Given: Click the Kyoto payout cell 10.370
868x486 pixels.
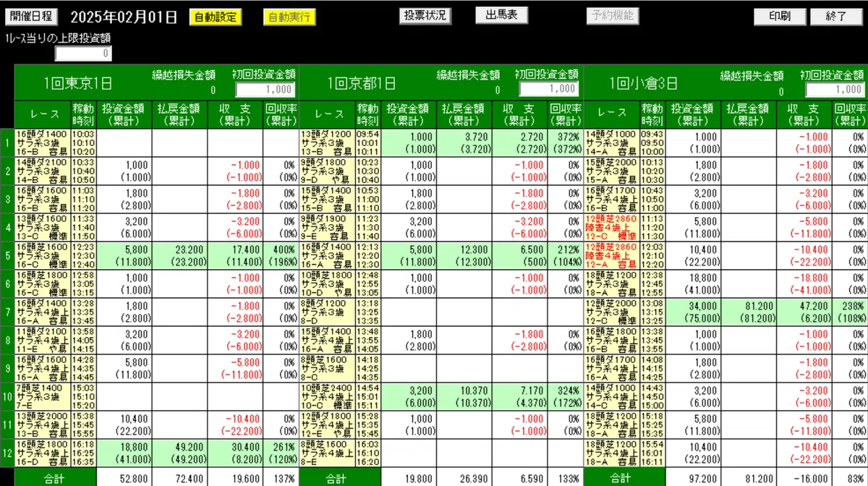Looking at the screenshot, I should (x=464, y=396).
